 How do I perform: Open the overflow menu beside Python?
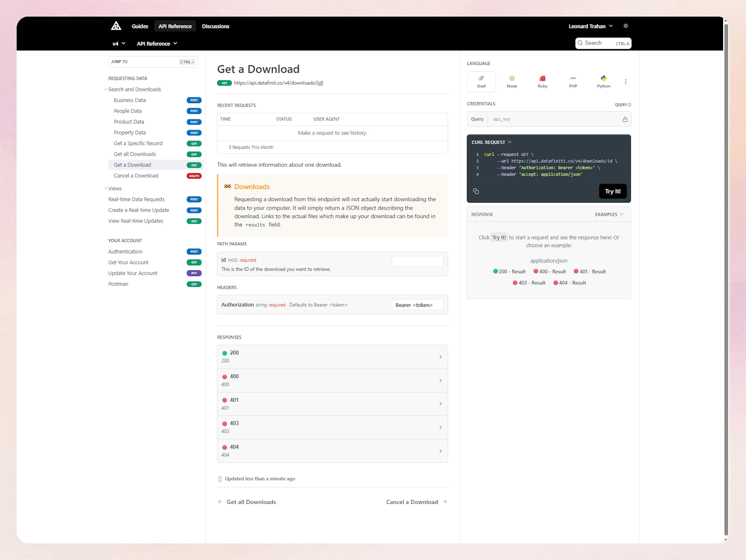pos(626,82)
